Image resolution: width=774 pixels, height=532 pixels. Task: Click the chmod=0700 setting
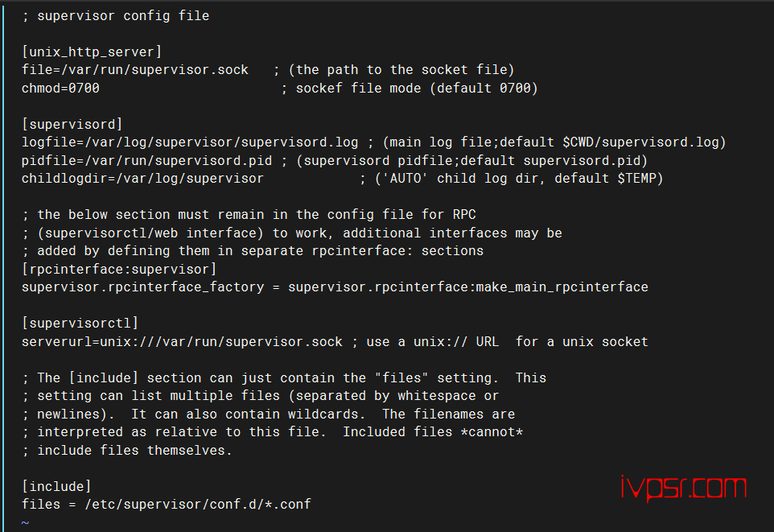[60, 88]
